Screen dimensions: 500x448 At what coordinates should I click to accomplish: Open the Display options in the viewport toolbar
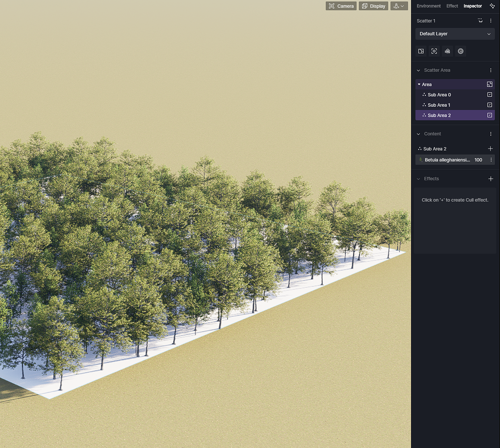pyautogui.click(x=373, y=6)
